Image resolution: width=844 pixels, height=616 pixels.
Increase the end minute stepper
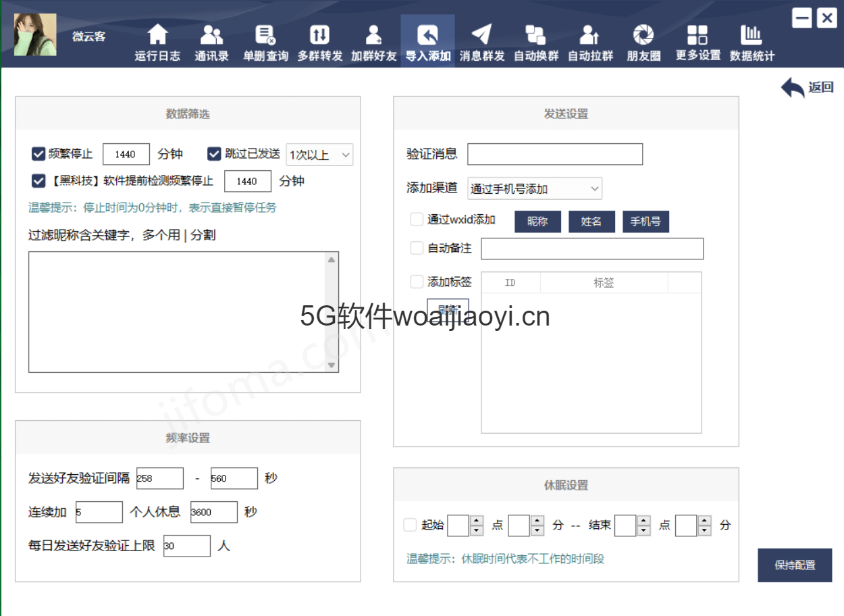[x=705, y=520]
